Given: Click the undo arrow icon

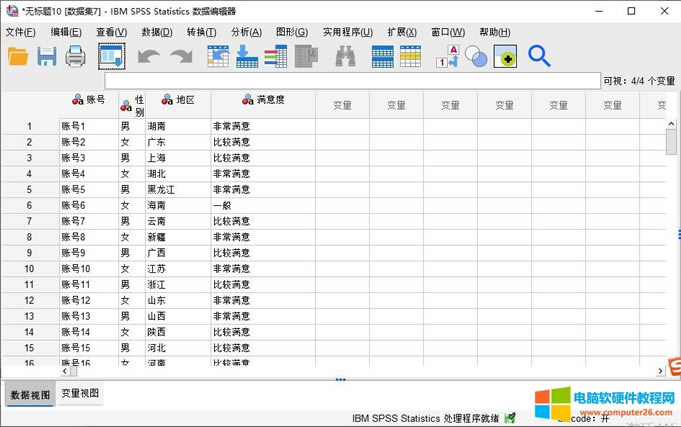Looking at the screenshot, I should click(149, 57).
